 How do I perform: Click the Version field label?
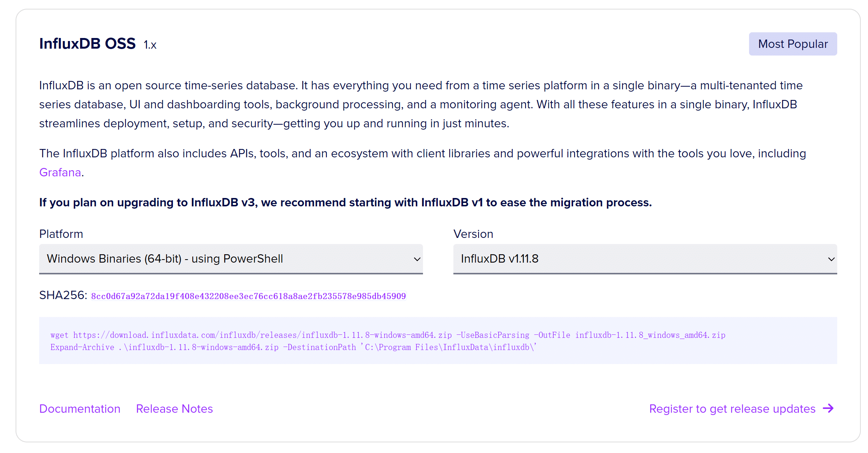[x=473, y=234]
